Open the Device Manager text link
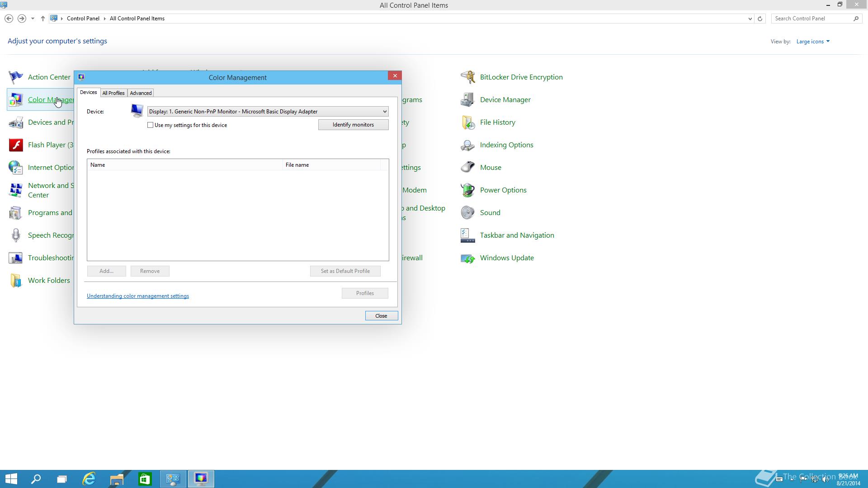The width and height of the screenshot is (868, 488). point(505,100)
